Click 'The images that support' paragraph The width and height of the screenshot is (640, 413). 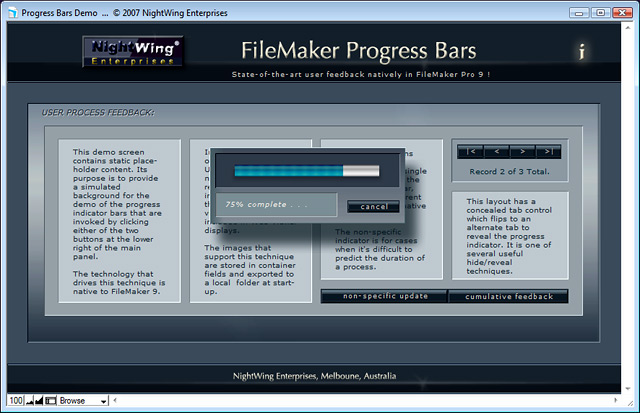tap(250, 269)
